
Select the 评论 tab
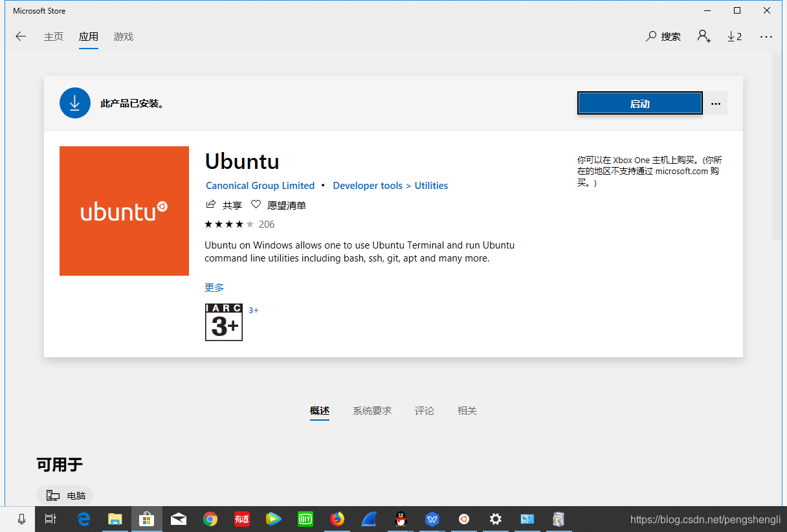click(425, 411)
